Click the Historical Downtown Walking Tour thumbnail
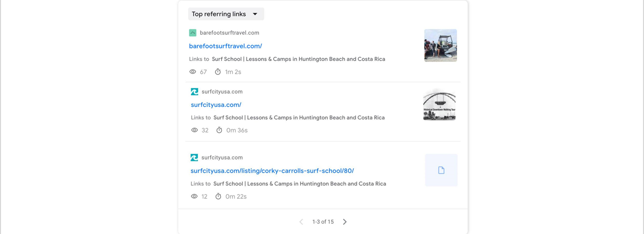The height and width of the screenshot is (234, 644). point(439,104)
